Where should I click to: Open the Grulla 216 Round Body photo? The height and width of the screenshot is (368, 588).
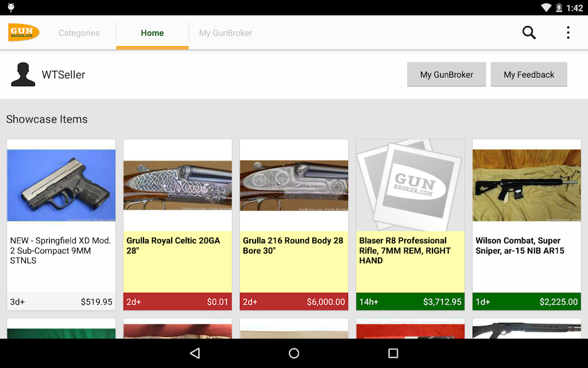pyautogui.click(x=294, y=185)
